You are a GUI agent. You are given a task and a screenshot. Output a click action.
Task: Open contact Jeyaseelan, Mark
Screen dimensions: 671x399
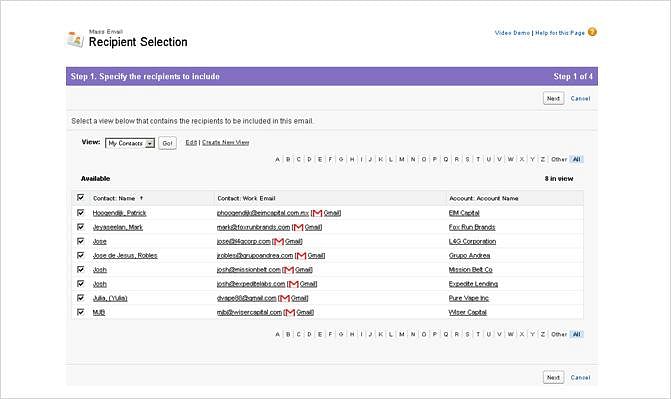118,227
